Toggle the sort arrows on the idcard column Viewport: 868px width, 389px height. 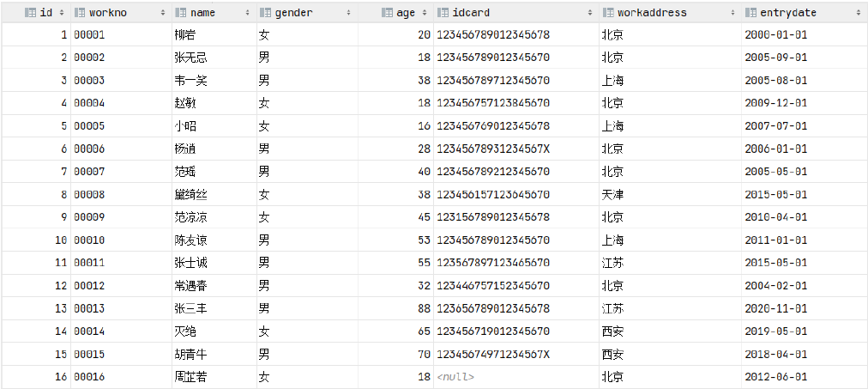coord(589,13)
